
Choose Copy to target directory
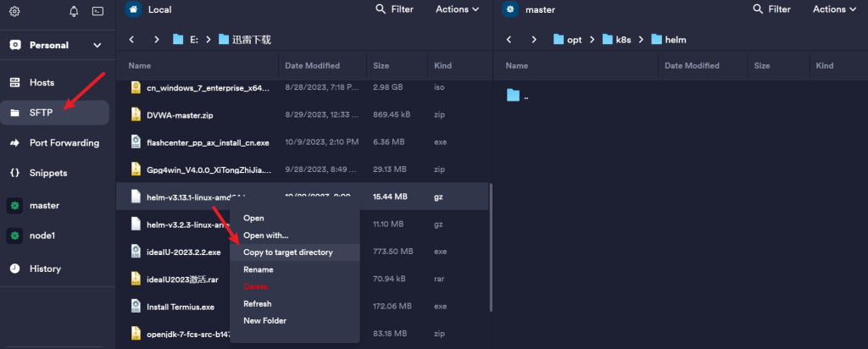click(x=287, y=252)
